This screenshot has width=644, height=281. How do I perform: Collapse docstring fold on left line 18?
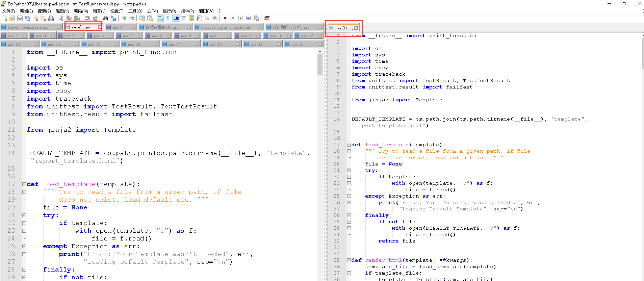(24, 192)
